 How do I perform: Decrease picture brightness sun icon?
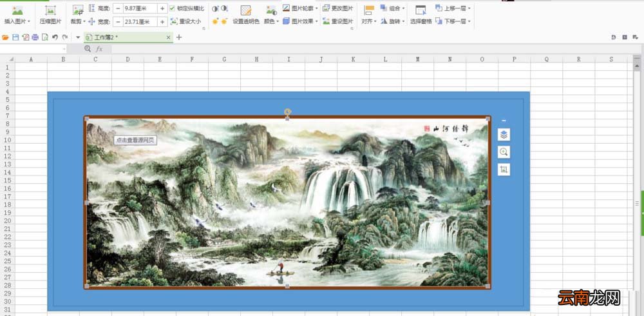coord(224,21)
